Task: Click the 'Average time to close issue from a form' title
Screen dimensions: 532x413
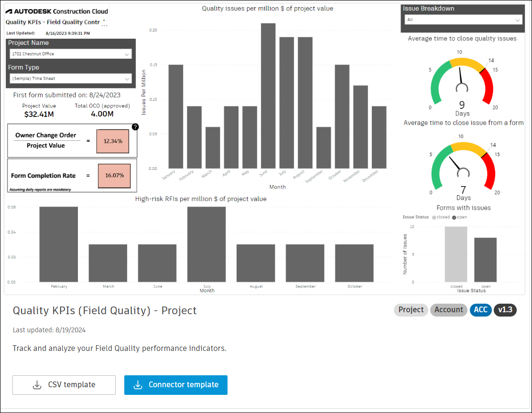Action: (464, 123)
